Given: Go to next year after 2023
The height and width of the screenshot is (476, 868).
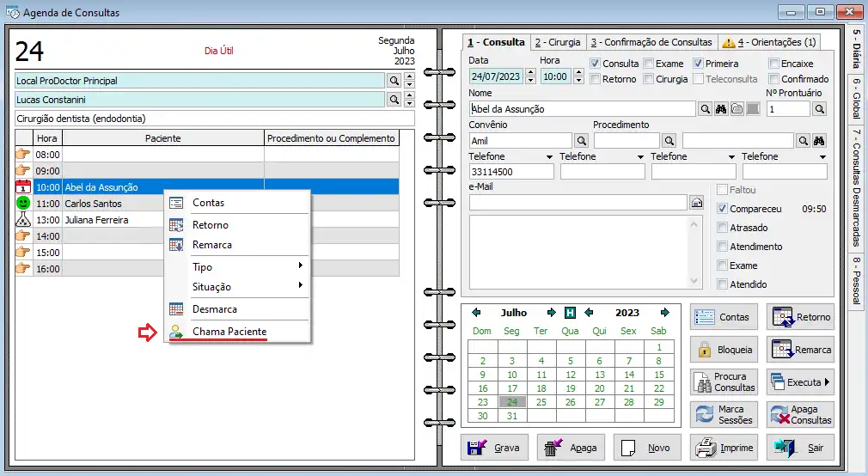Looking at the screenshot, I should click(665, 313).
